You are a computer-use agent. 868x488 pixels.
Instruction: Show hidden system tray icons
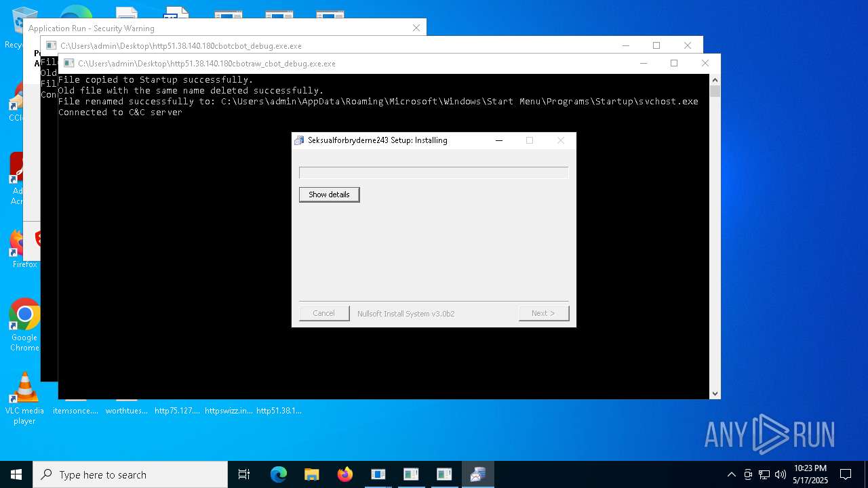731,474
